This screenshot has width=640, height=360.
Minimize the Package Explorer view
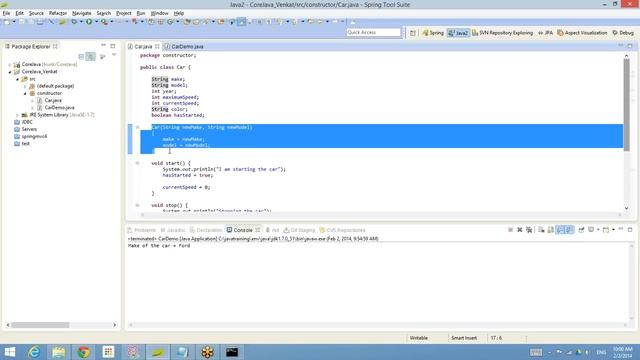104,46
